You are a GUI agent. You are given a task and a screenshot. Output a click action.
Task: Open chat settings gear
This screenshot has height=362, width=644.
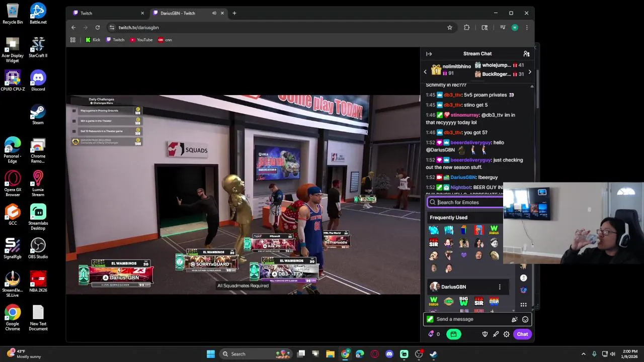tap(507, 334)
